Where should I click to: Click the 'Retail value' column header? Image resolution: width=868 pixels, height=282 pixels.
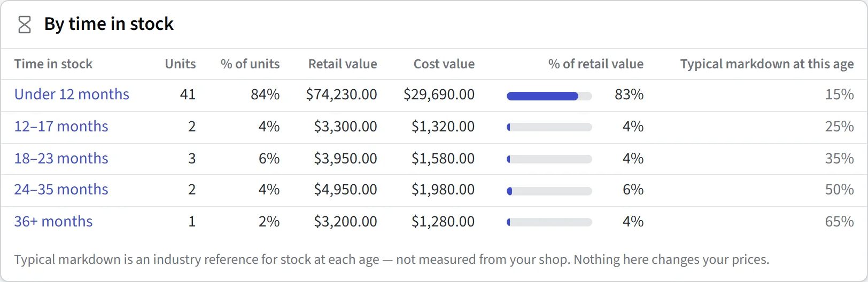coord(343,64)
